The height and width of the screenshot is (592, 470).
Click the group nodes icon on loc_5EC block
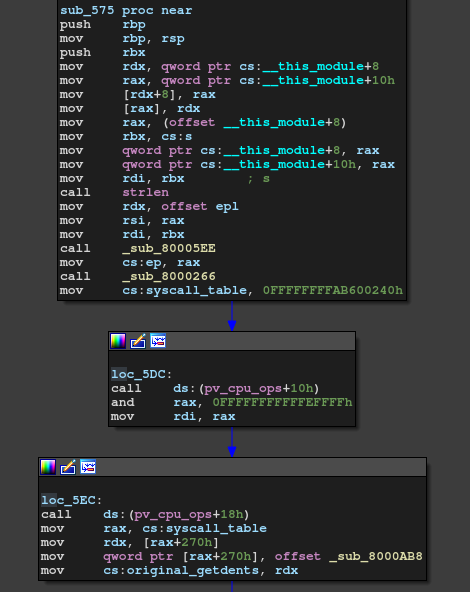(x=88, y=467)
